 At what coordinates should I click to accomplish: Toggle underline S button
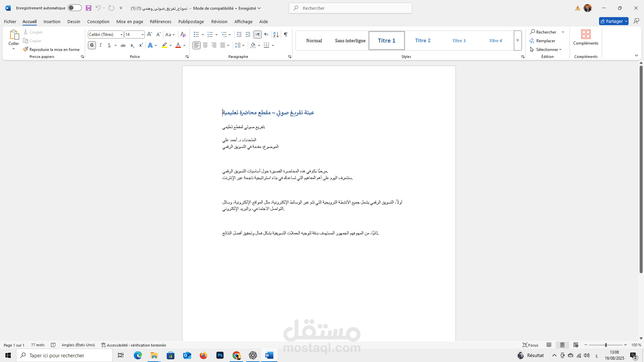(x=109, y=45)
